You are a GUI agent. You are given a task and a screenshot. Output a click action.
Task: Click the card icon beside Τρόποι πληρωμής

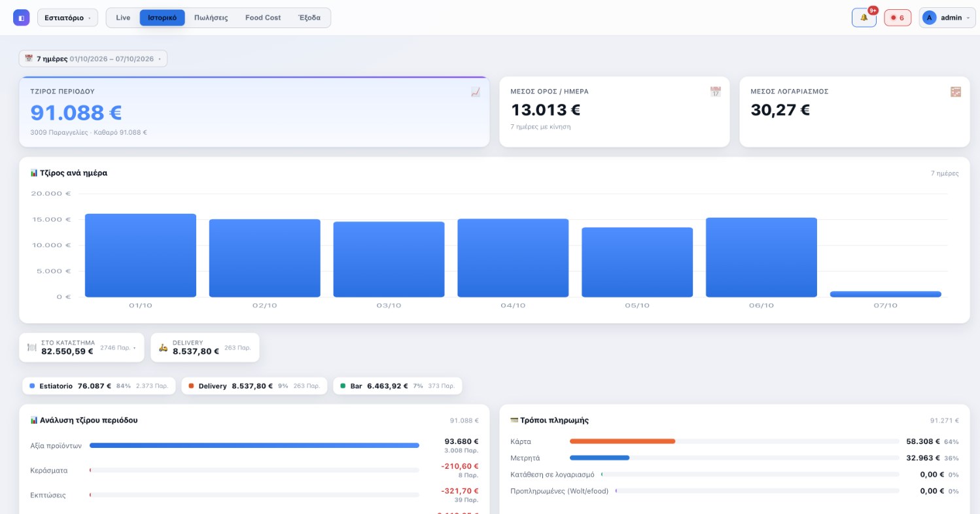[x=514, y=420]
